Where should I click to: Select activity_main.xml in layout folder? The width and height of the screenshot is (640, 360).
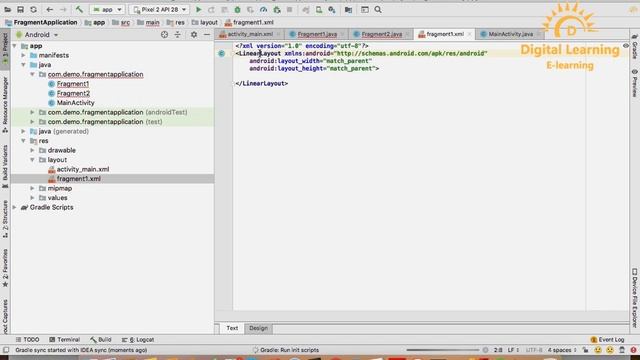coord(82,169)
